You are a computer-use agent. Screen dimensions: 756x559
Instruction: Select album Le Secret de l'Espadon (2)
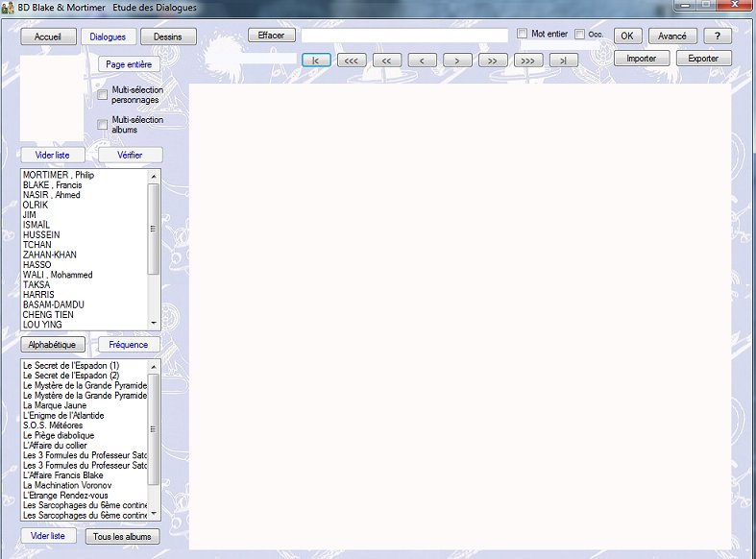(85, 376)
